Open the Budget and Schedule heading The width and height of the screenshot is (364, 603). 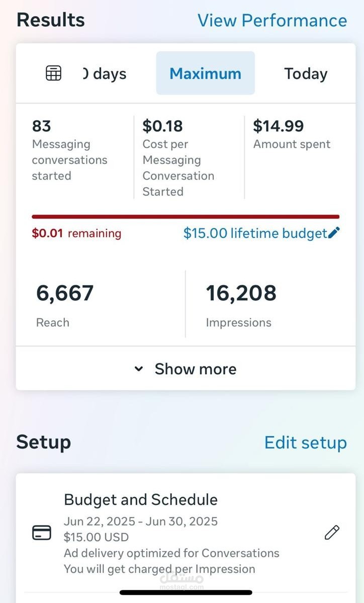(x=141, y=499)
